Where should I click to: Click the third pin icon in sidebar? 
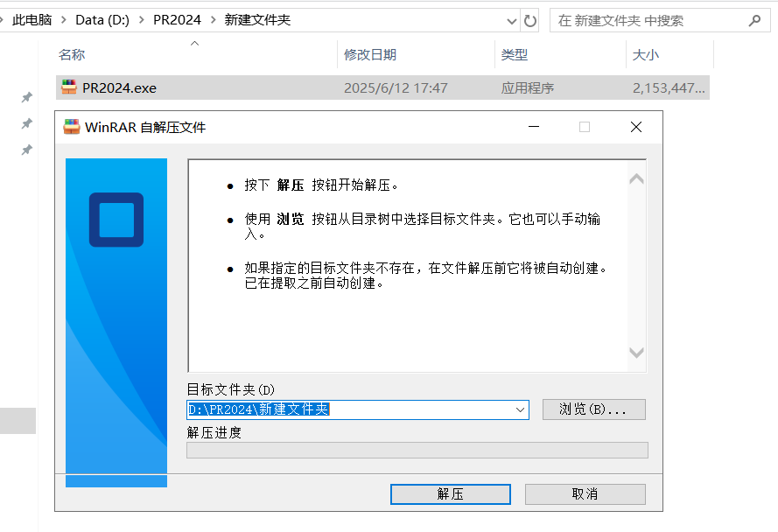point(27,150)
